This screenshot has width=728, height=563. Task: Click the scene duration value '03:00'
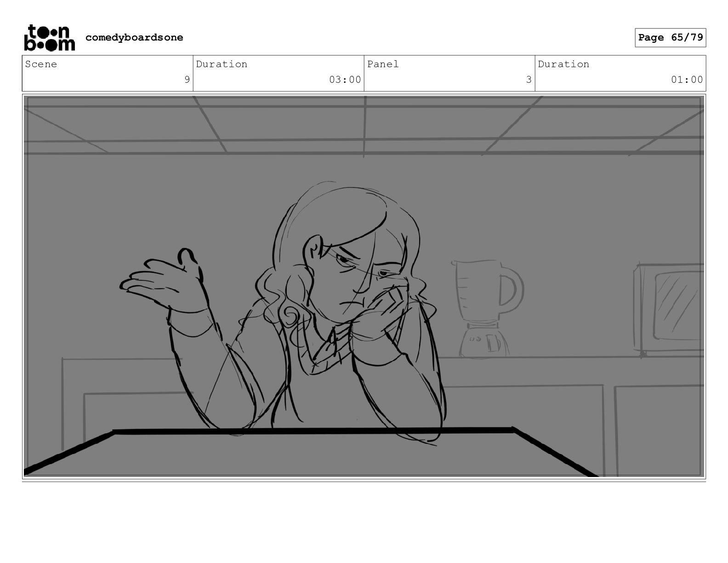[345, 80]
